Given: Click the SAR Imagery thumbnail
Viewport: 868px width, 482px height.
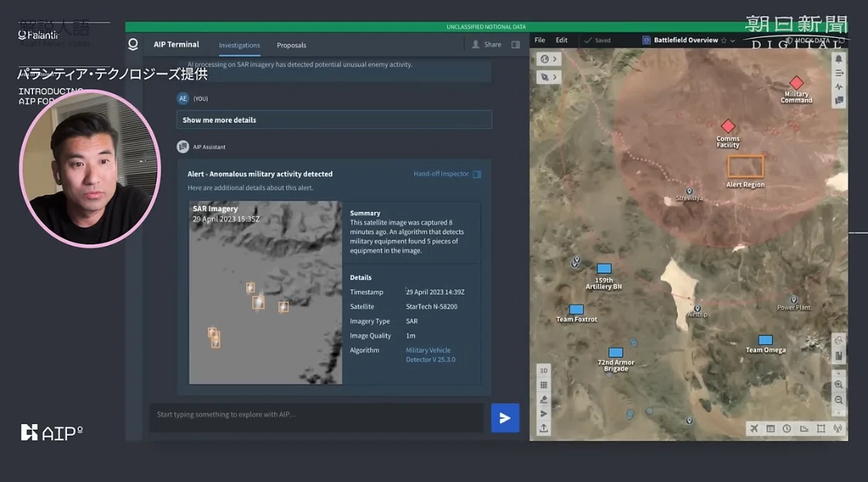Looking at the screenshot, I should click(x=265, y=293).
